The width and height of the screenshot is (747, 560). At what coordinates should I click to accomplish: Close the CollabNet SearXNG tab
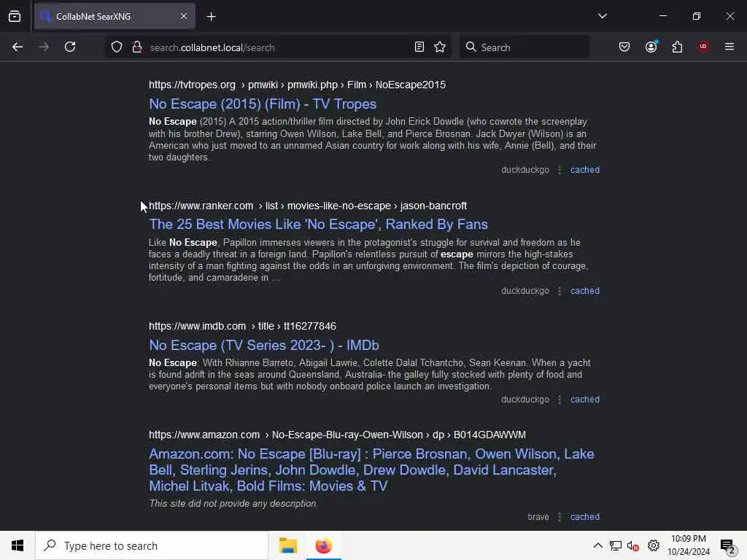coord(183,16)
